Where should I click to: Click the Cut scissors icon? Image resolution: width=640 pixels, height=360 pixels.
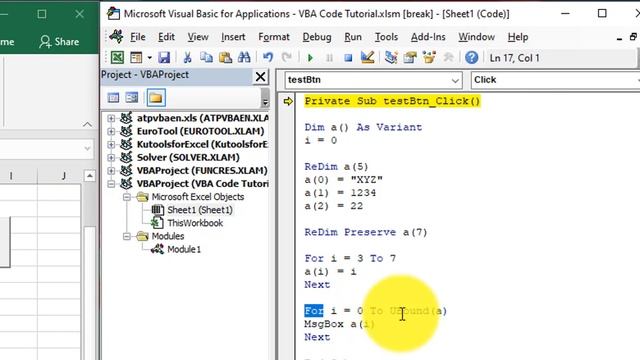[187, 58]
